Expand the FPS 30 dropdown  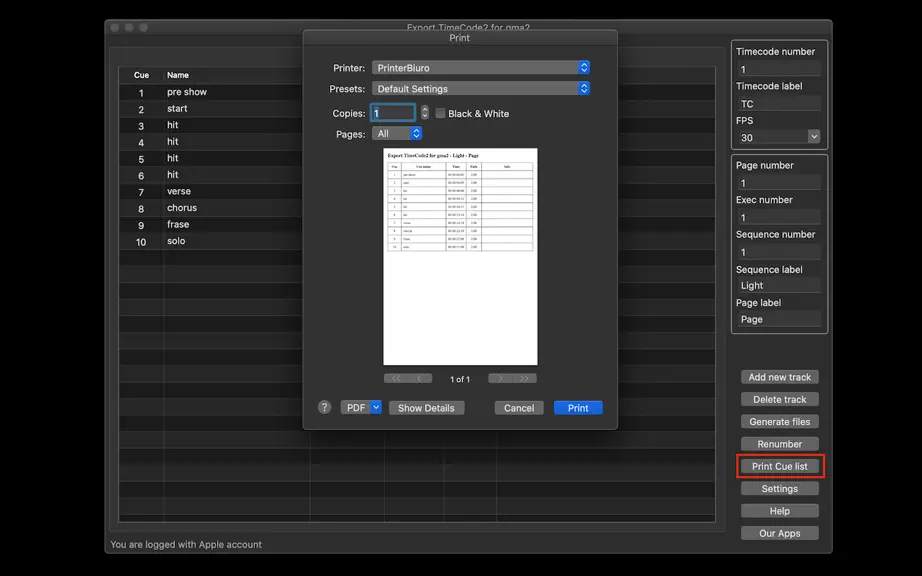tap(779, 138)
